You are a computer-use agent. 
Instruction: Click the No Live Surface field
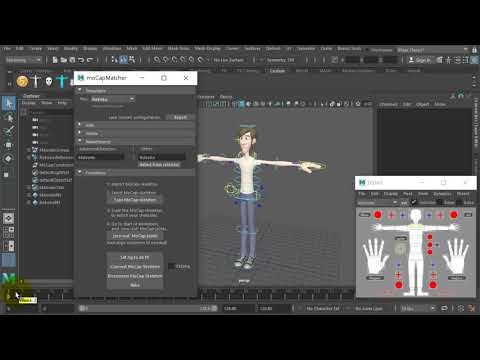pos(229,60)
